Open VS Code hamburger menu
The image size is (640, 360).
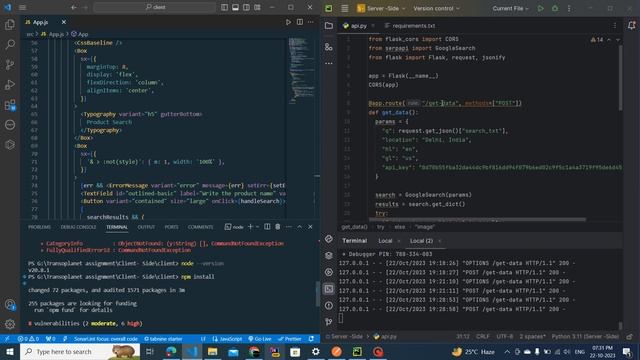tap(22, 7)
